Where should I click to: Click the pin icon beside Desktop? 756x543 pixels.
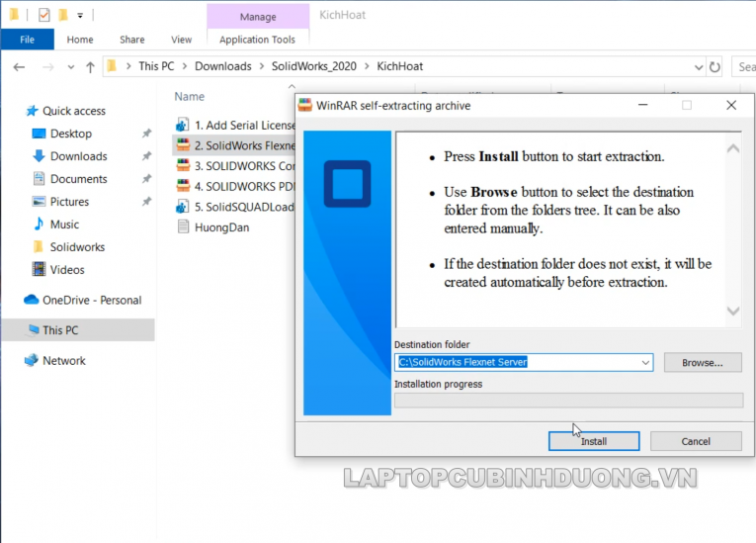[x=146, y=134]
